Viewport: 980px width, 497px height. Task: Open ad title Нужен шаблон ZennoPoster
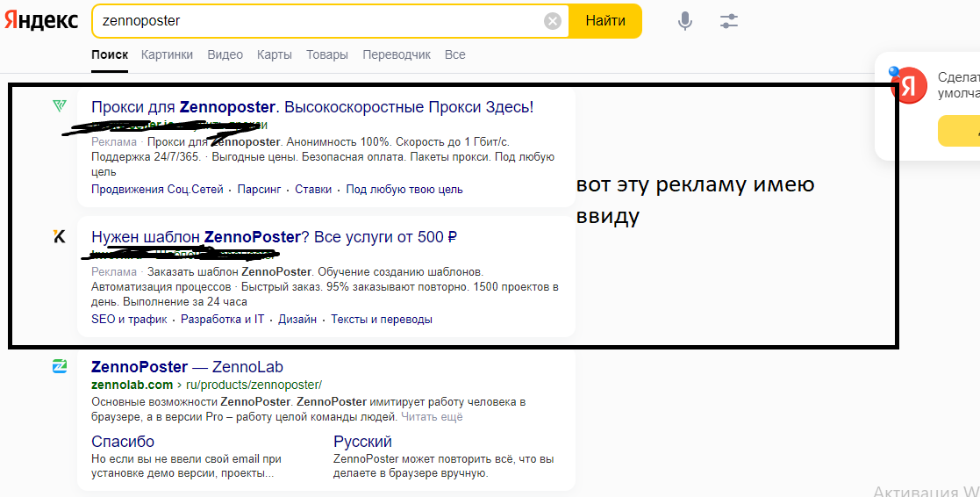tap(274, 237)
